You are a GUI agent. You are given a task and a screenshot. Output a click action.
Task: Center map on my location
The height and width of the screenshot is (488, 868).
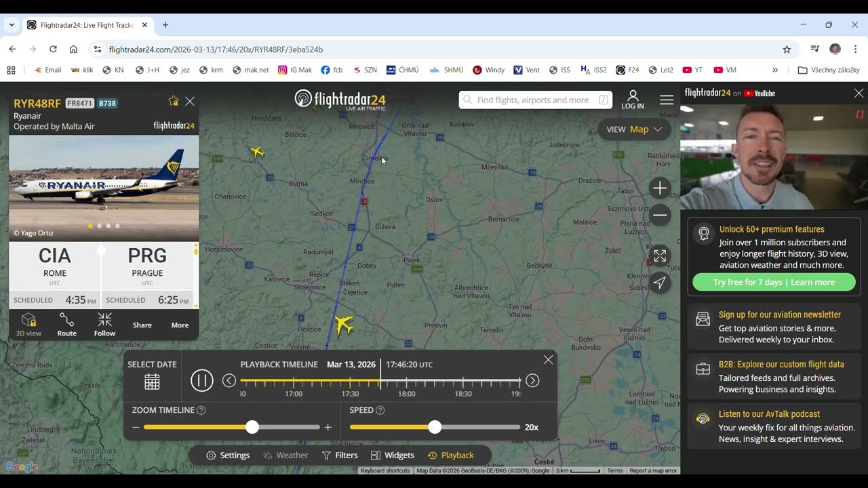[660, 283]
